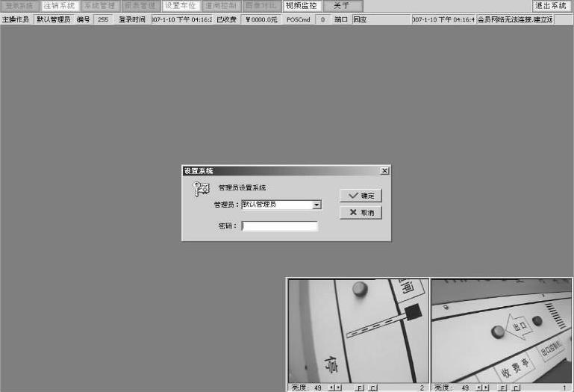Select the camera 1 video feed
The image size is (574, 392).
tap(501, 331)
